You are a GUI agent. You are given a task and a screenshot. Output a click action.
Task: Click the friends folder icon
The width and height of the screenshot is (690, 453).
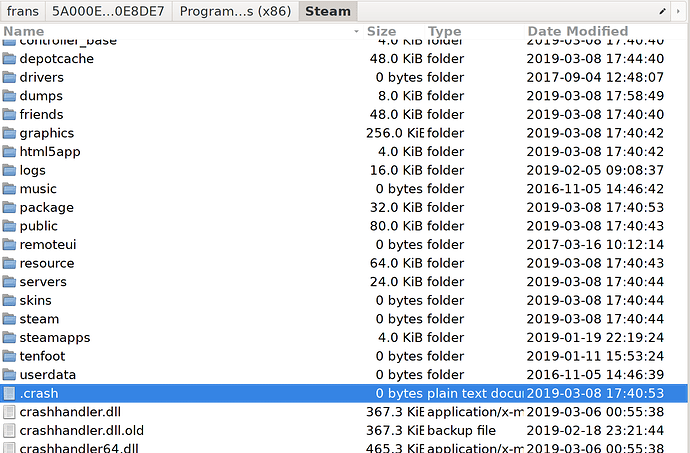pos(9,114)
